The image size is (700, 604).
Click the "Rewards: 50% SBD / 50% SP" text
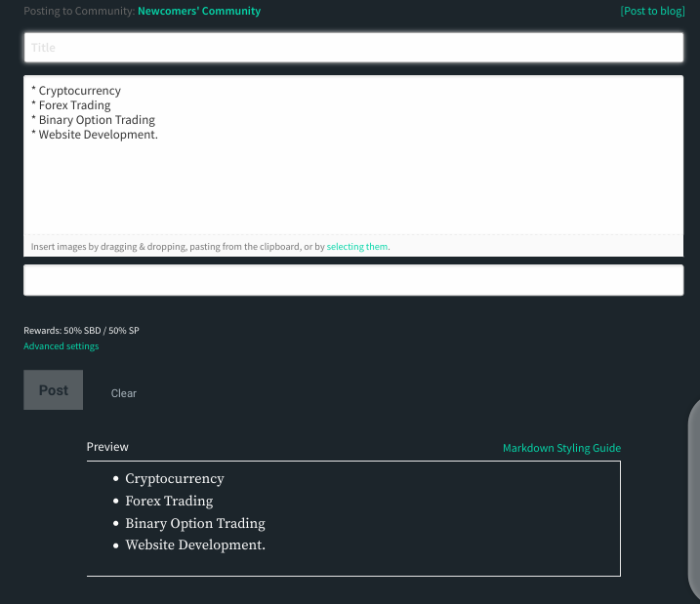pyautogui.click(x=81, y=331)
